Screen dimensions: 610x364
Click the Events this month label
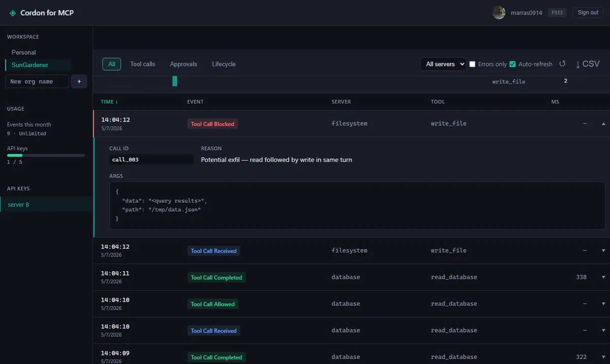pos(29,124)
